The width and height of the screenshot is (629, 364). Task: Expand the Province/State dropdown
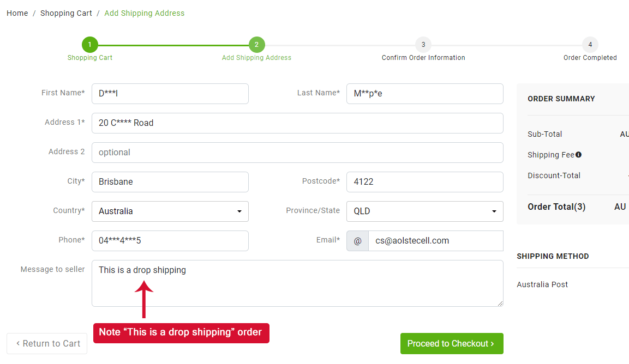(424, 211)
